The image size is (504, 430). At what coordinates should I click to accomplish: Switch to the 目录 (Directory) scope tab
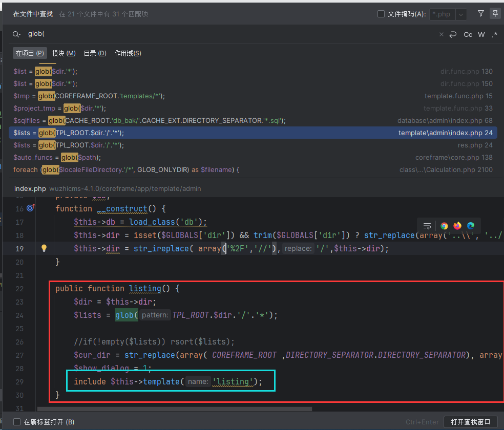point(95,53)
